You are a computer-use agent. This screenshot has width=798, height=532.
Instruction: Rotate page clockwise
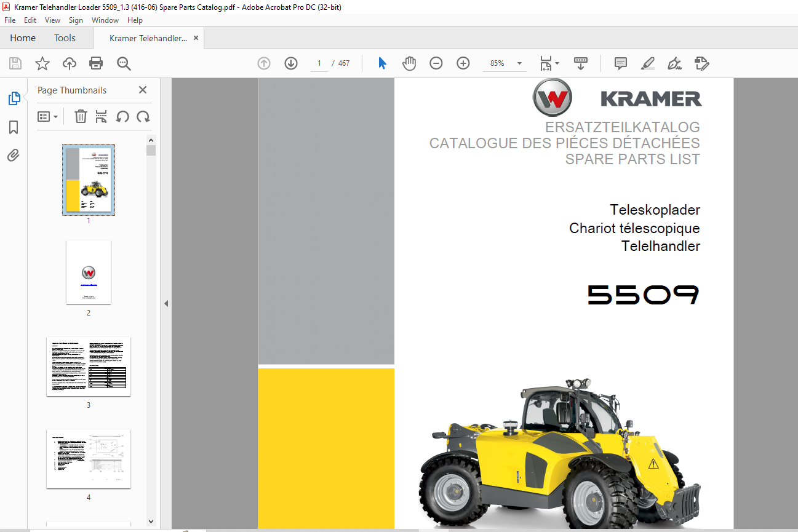(x=143, y=116)
